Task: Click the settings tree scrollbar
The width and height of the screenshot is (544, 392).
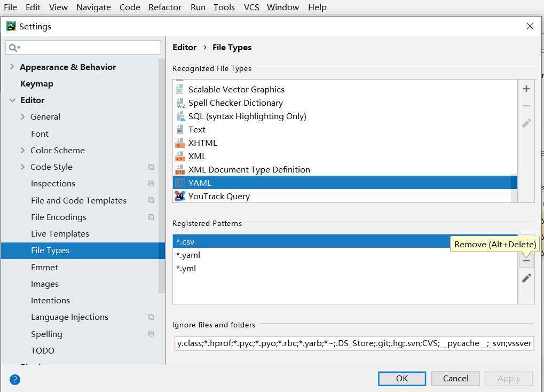Action: (162, 175)
